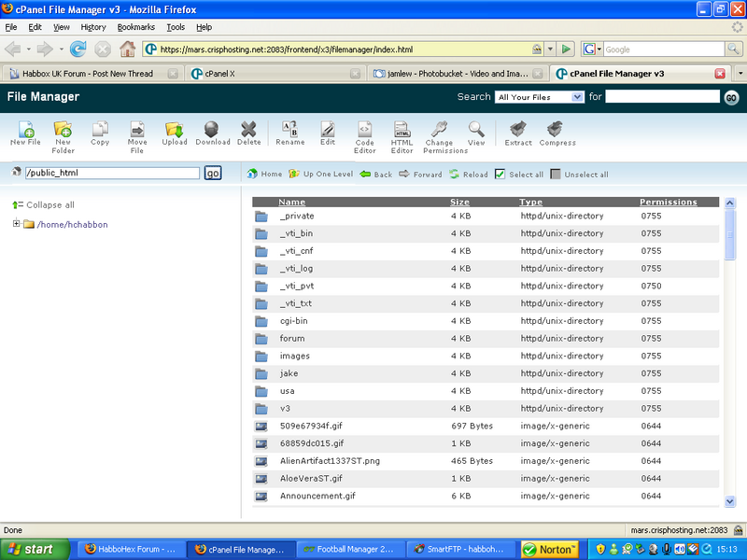Screen dimensions: 747x560
Task: Select the forum folder row
Action: tap(486, 339)
